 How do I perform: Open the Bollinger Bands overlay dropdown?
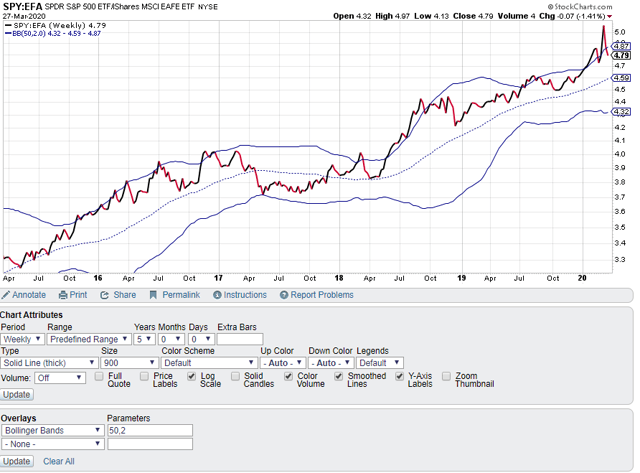click(x=52, y=431)
